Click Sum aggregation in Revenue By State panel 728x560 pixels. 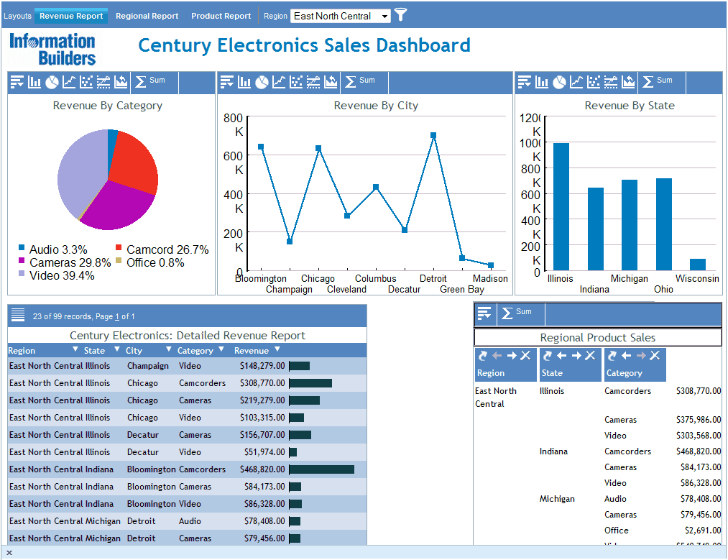pyautogui.click(x=657, y=82)
